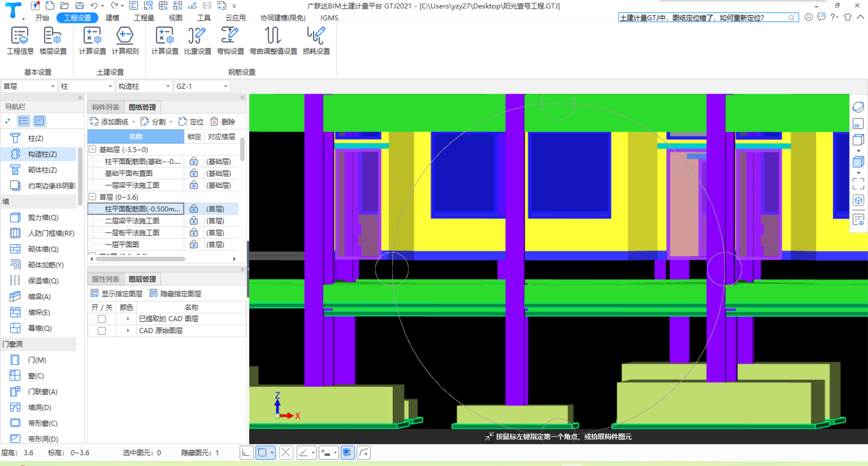This screenshot has height=466, width=868.
Task: Switch to 2D view icon on right toolbar
Action: point(858,123)
